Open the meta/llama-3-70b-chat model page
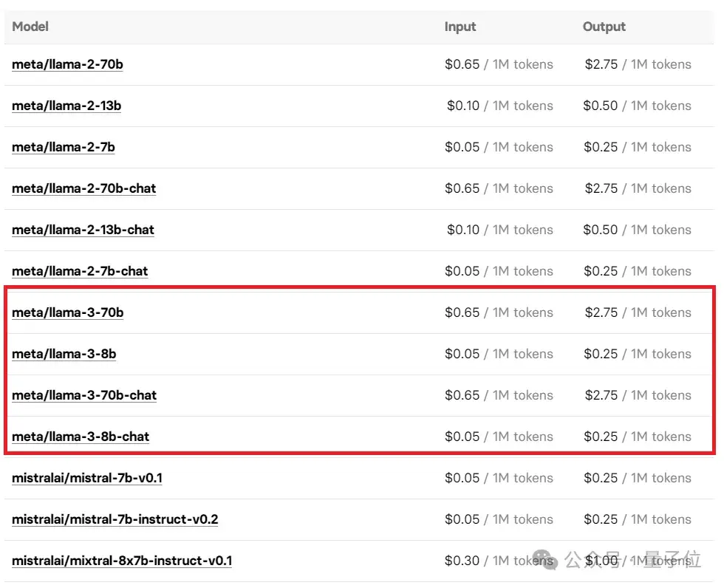This screenshot has width=724, height=588. point(84,395)
